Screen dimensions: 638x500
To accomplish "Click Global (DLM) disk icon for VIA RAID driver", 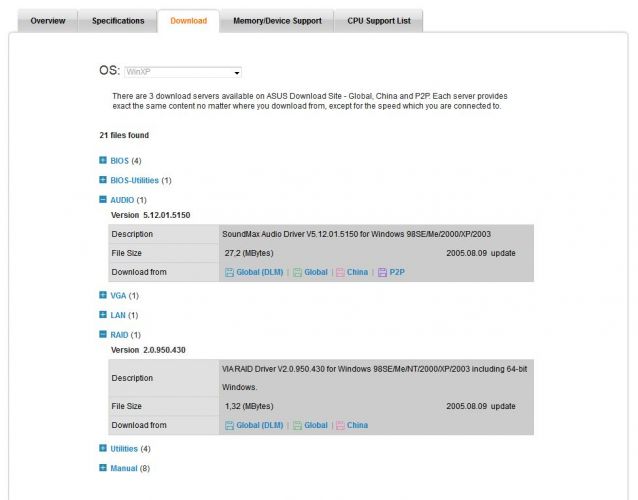I will click(229, 426).
